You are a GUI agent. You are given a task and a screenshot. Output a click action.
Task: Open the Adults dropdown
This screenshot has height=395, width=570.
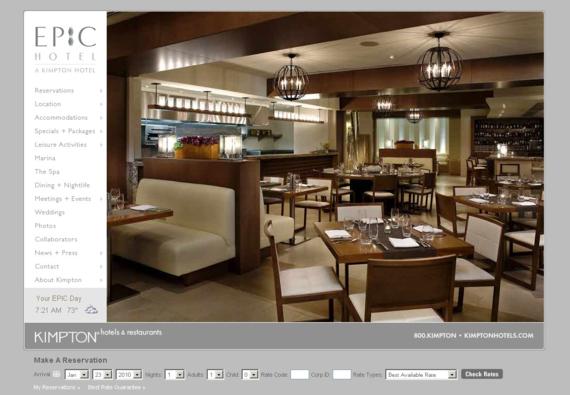coord(215,374)
